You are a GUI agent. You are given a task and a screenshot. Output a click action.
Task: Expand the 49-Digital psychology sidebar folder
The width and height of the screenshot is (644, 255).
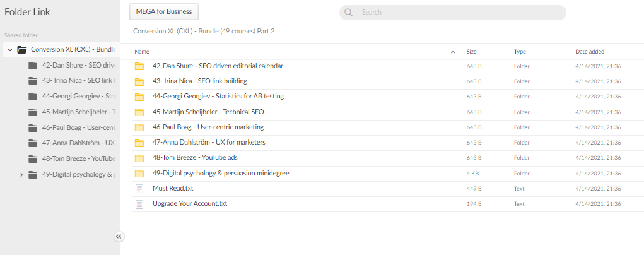pos(21,175)
